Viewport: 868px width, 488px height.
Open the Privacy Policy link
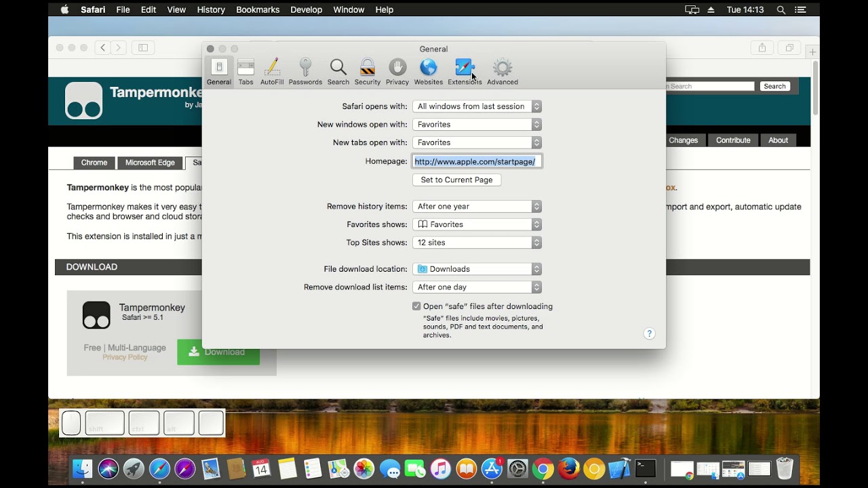click(x=125, y=357)
